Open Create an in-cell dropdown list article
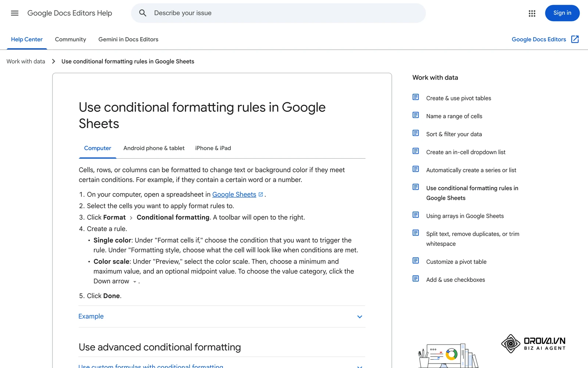588x368 pixels. point(466,152)
